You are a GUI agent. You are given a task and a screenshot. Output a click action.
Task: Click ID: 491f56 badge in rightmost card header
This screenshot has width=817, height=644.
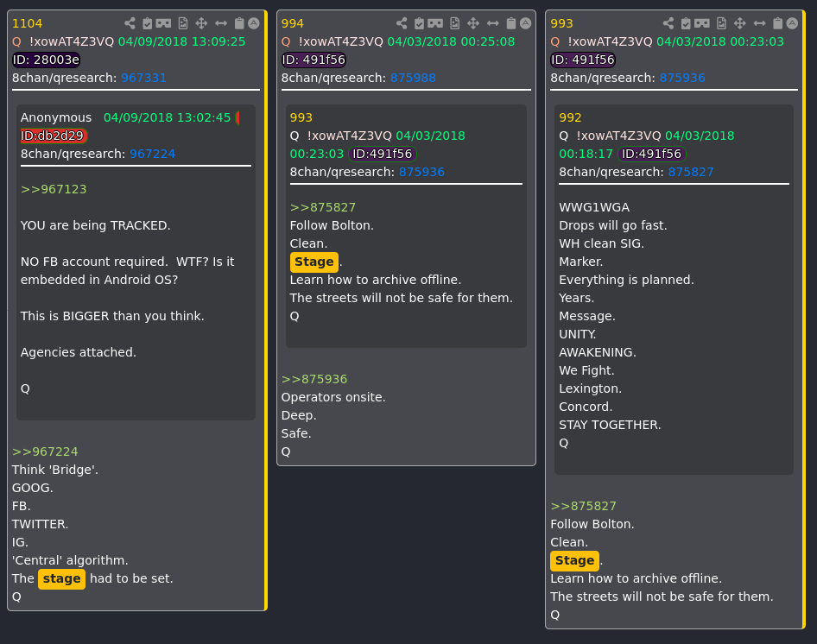pyautogui.click(x=583, y=60)
